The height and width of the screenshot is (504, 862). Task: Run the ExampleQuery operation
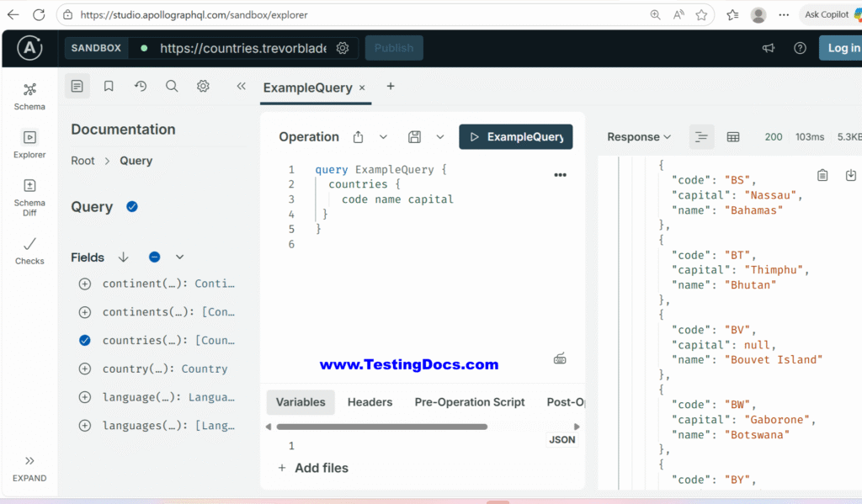[515, 135]
